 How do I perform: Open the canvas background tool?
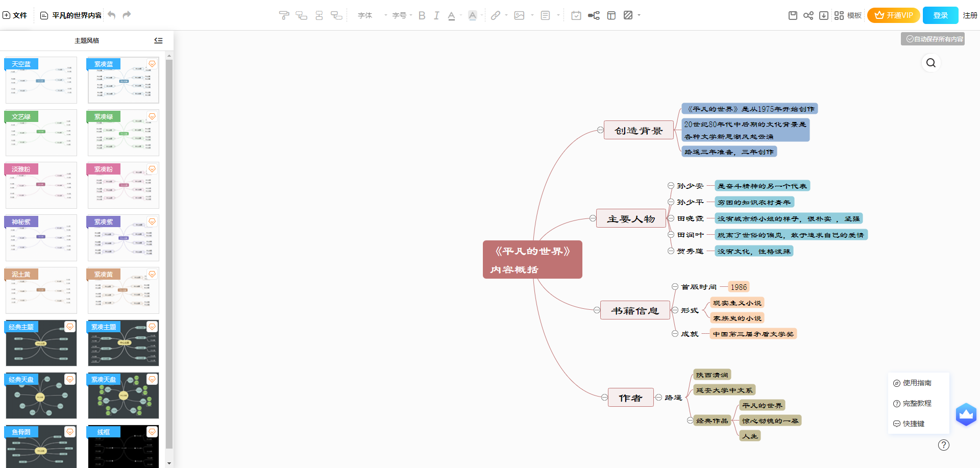(x=628, y=15)
